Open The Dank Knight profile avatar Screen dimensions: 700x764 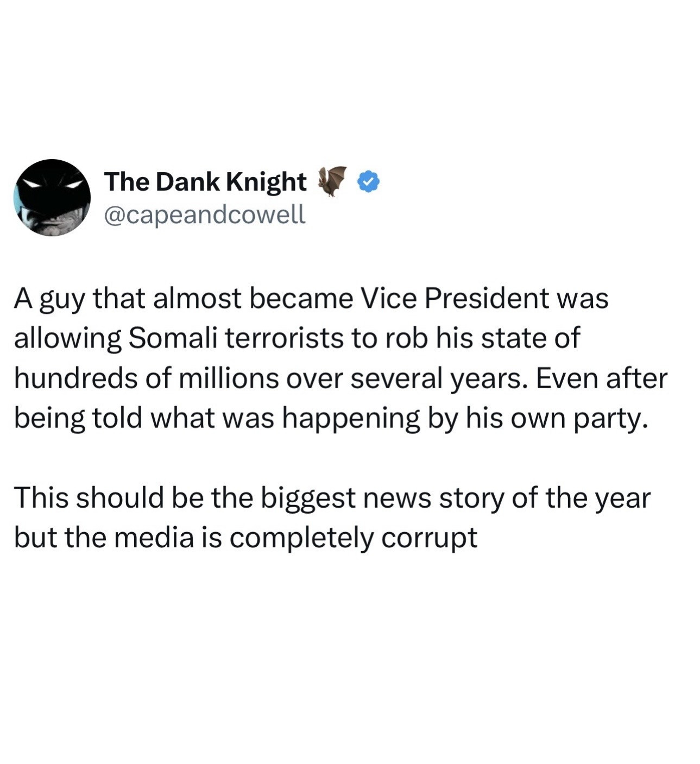coord(52,198)
